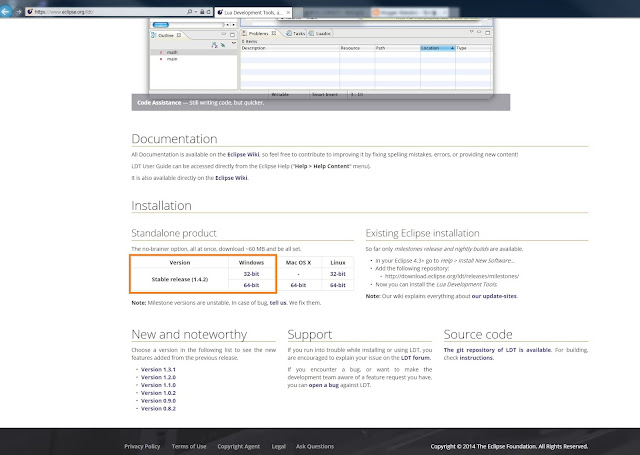
Task: Open the building 'instructions' link
Action: (476, 358)
